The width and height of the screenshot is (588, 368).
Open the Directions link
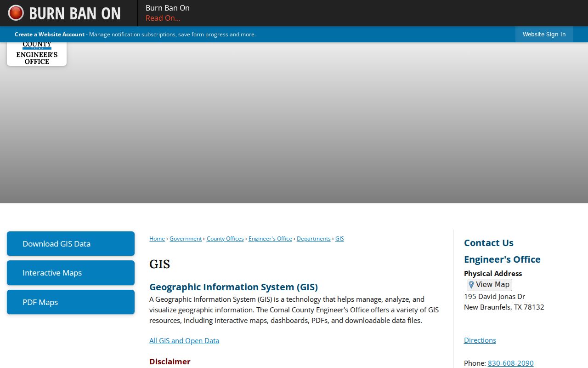480,340
